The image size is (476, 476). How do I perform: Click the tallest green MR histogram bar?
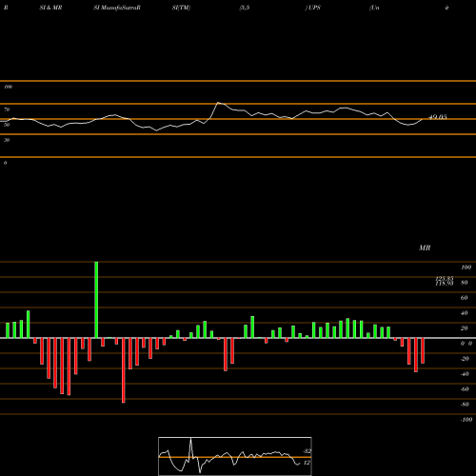[x=96, y=300]
